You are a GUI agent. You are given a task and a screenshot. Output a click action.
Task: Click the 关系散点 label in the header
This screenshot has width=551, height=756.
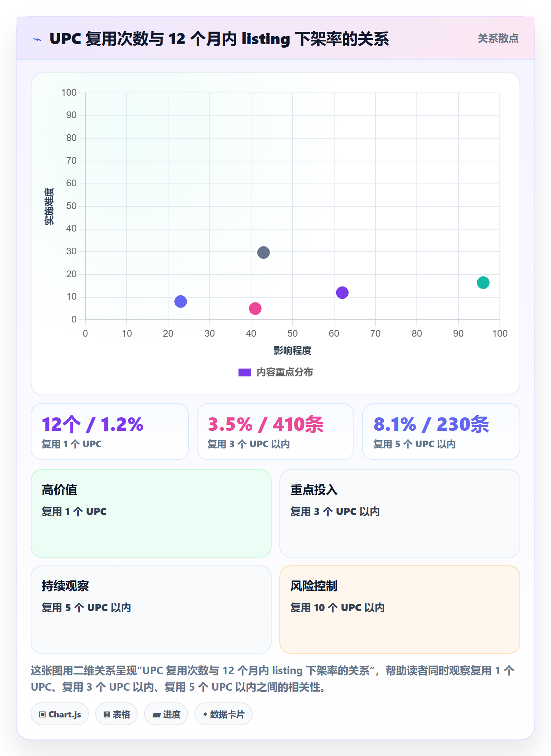[x=498, y=39]
